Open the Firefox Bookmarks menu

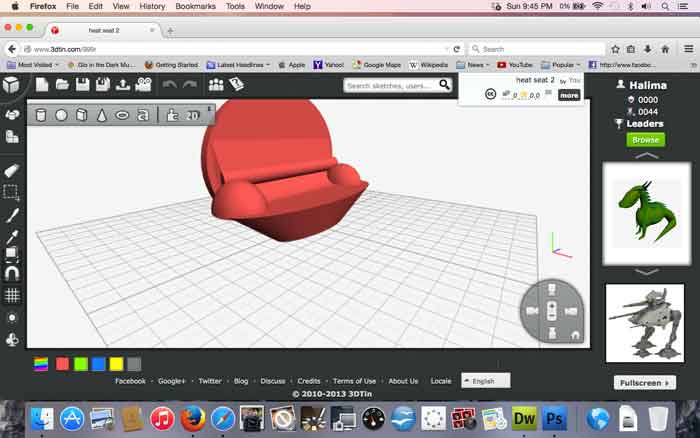pyautogui.click(x=196, y=6)
